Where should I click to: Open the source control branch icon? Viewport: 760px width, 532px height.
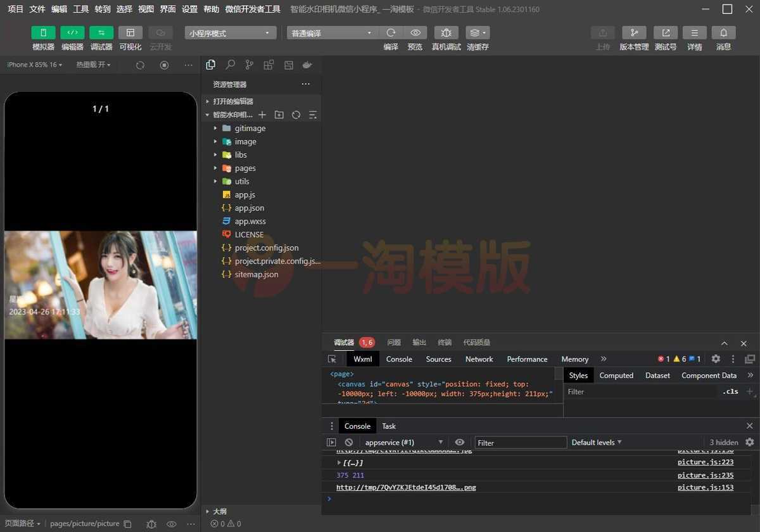250,65
